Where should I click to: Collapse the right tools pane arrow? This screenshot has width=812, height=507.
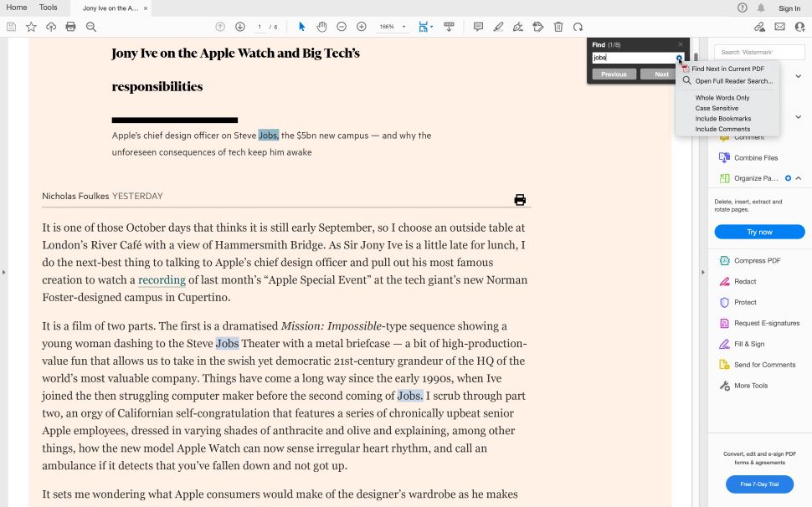[702, 272]
